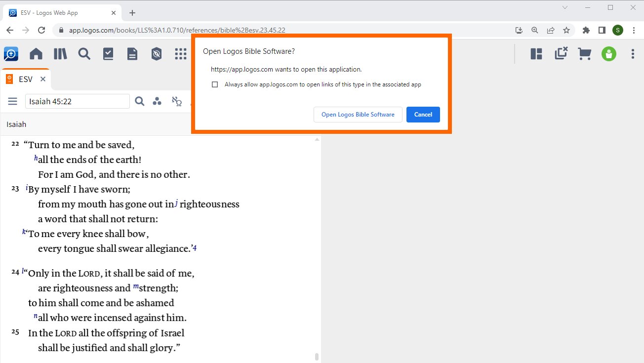Screen dimensions: 644x363
Task: Toggle the interlinear aleph-omega icon
Action: [176, 101]
